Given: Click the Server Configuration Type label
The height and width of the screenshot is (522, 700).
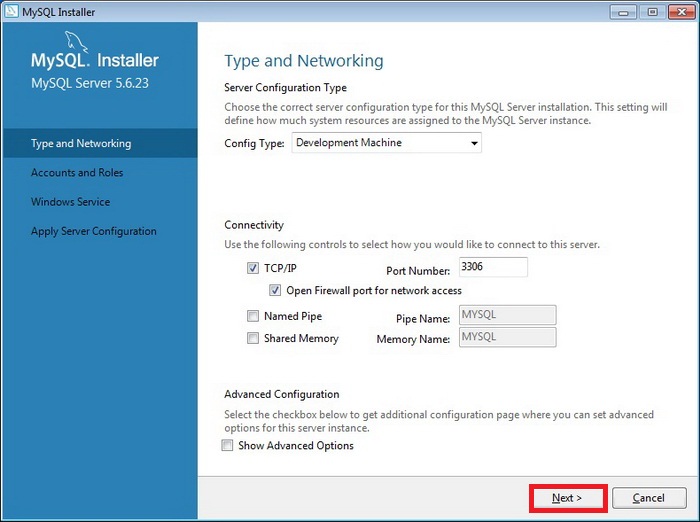Looking at the screenshot, I should [285, 88].
